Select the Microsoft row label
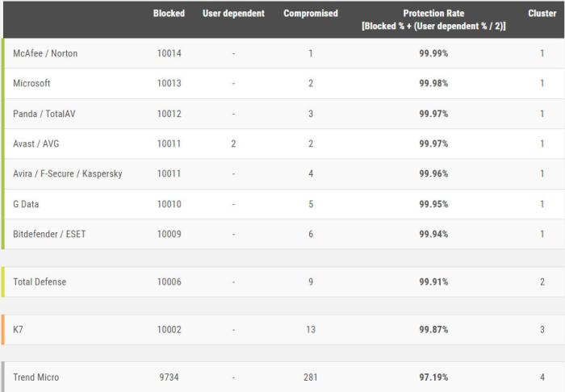Viewport: 565px width, 392px height. pos(31,83)
